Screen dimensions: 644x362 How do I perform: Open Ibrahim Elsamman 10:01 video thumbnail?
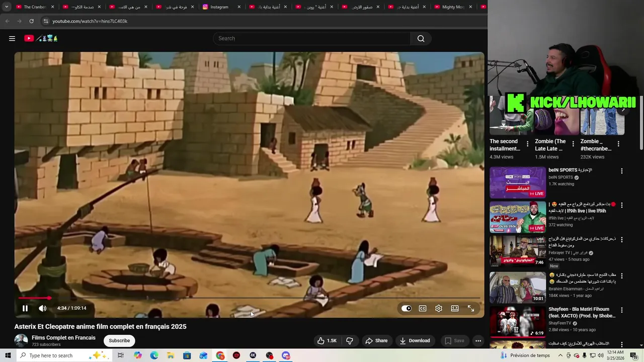click(x=518, y=287)
